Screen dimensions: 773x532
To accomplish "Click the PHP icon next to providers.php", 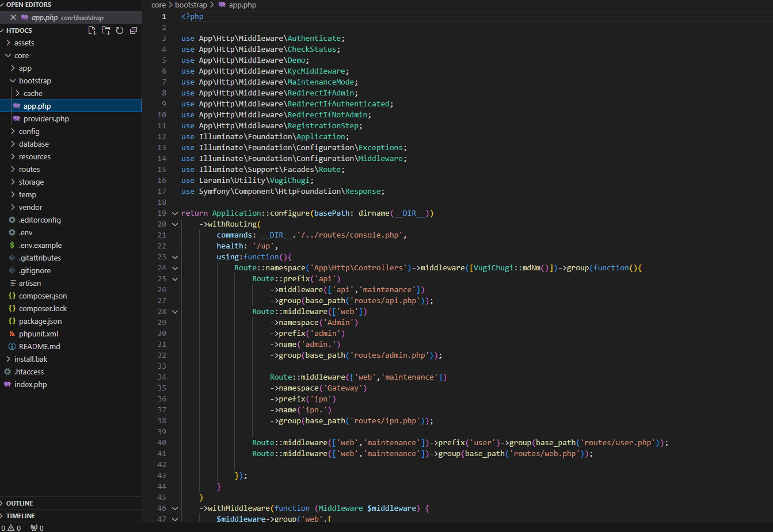I will 17,118.
